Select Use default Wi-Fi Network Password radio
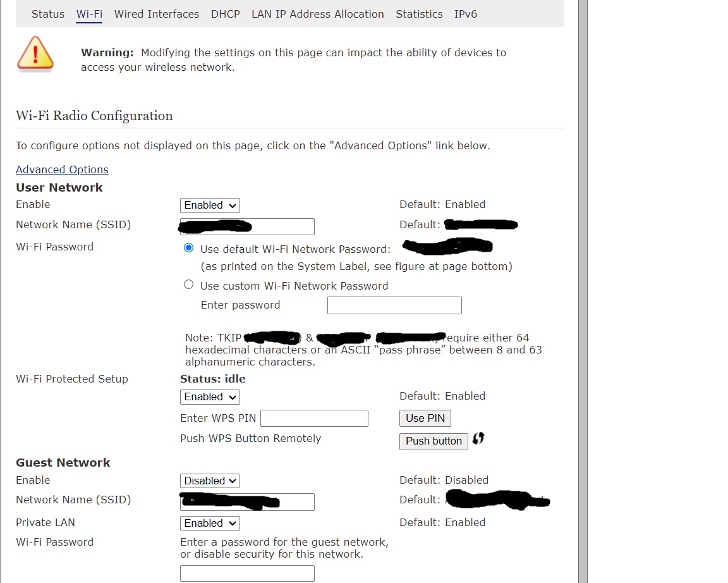The height and width of the screenshot is (583, 728). [x=188, y=247]
